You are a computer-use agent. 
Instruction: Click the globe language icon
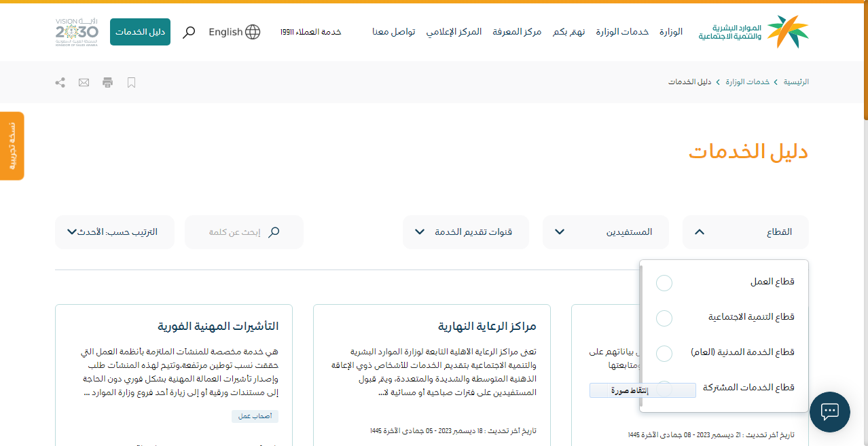253,32
